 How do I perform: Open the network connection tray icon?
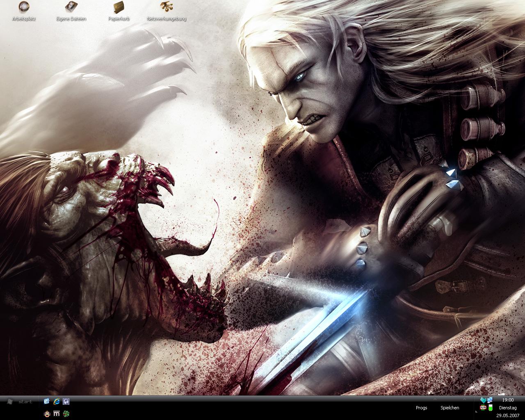click(x=490, y=400)
